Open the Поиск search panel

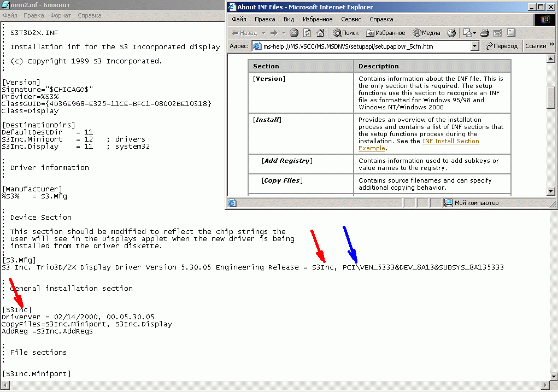tap(346, 33)
